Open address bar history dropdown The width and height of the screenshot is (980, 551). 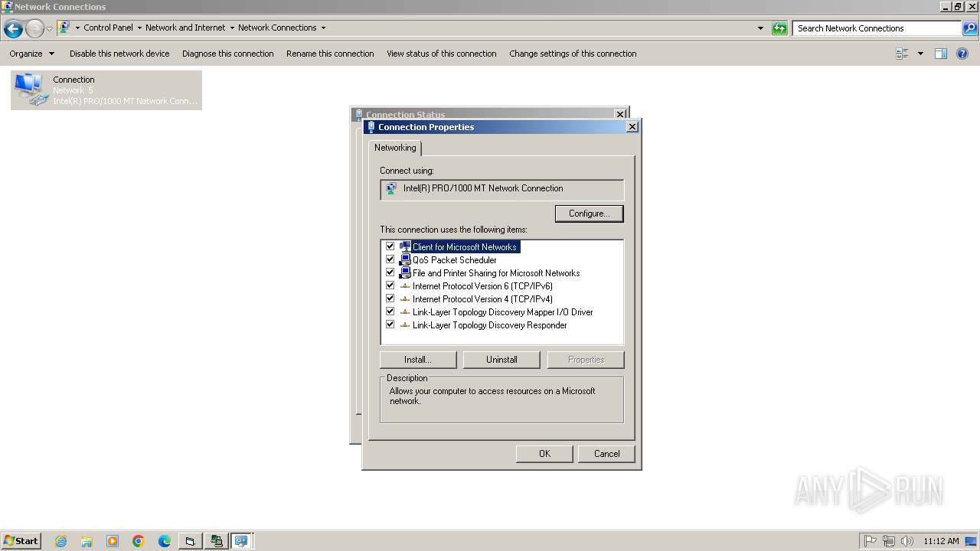point(760,28)
